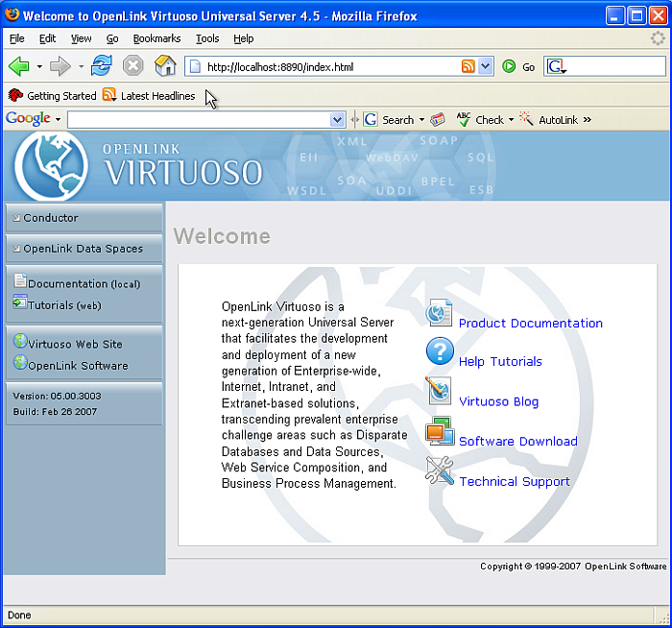Image resolution: width=672 pixels, height=628 pixels.
Task: Open the Go menu
Action: [112, 38]
